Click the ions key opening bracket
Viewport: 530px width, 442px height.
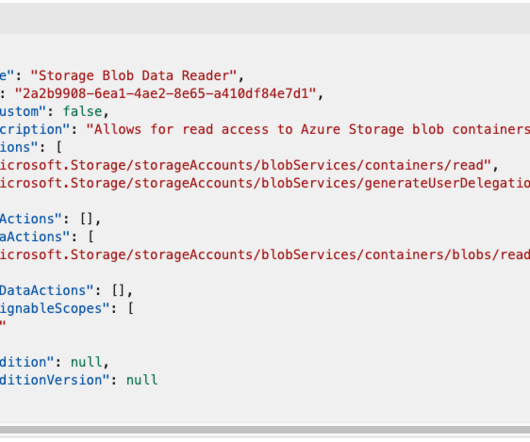coord(59,147)
